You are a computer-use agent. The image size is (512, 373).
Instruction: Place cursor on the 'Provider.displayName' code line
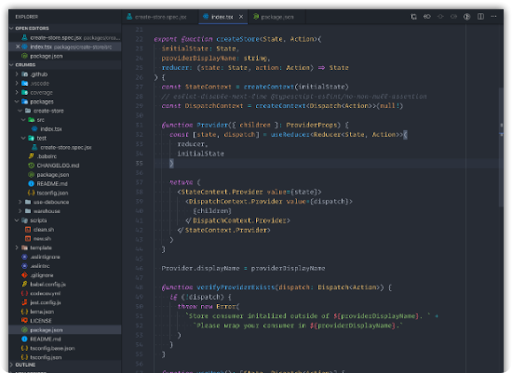(x=243, y=268)
